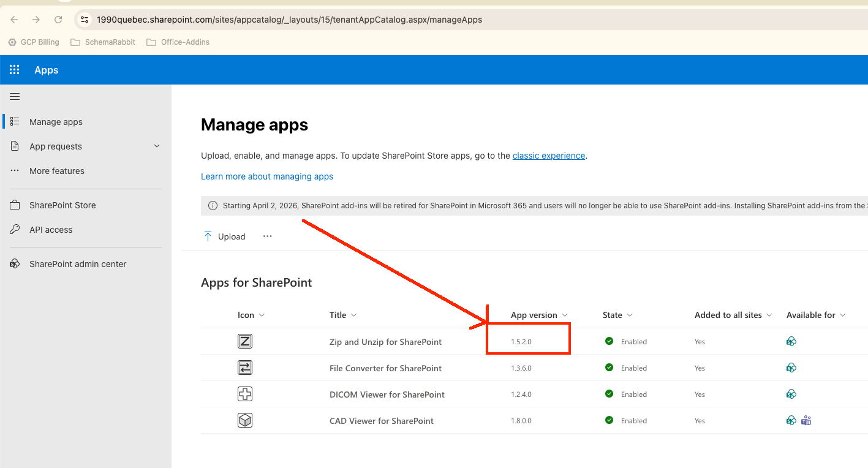Image resolution: width=868 pixels, height=468 pixels.
Task: Click the SharePoint availability icon for DICOM Viewer
Action: click(791, 394)
